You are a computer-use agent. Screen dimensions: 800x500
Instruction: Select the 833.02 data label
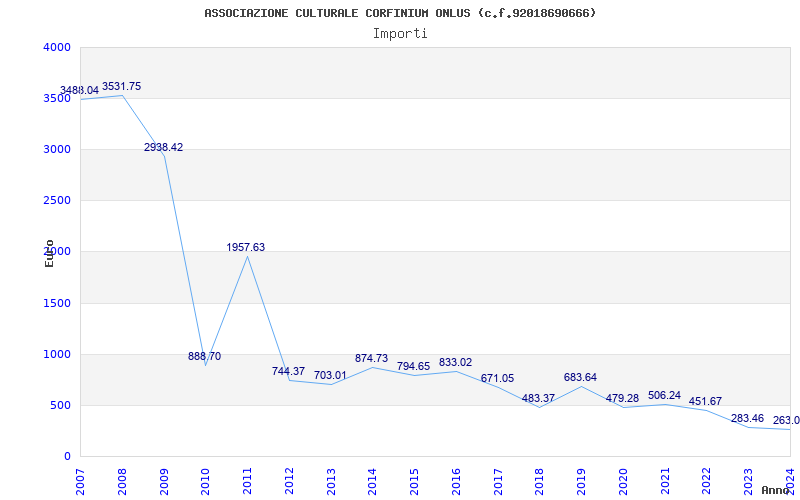[x=455, y=363]
